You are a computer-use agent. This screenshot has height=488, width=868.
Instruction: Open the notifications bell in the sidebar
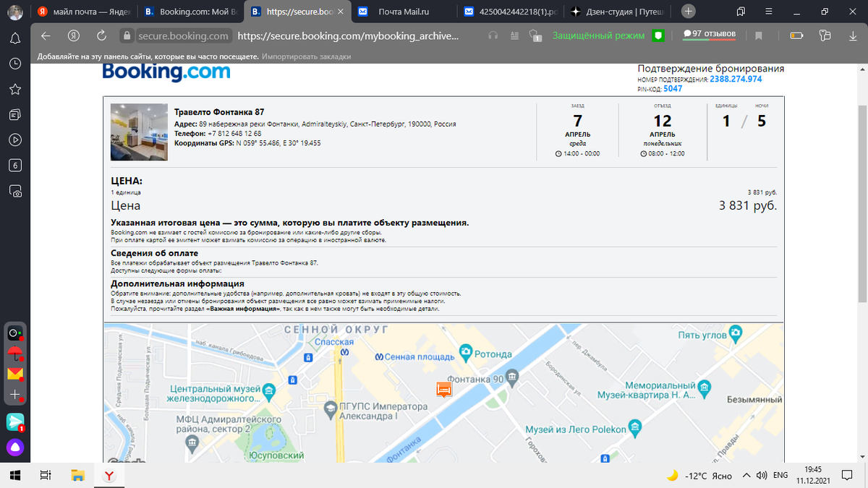(x=14, y=38)
